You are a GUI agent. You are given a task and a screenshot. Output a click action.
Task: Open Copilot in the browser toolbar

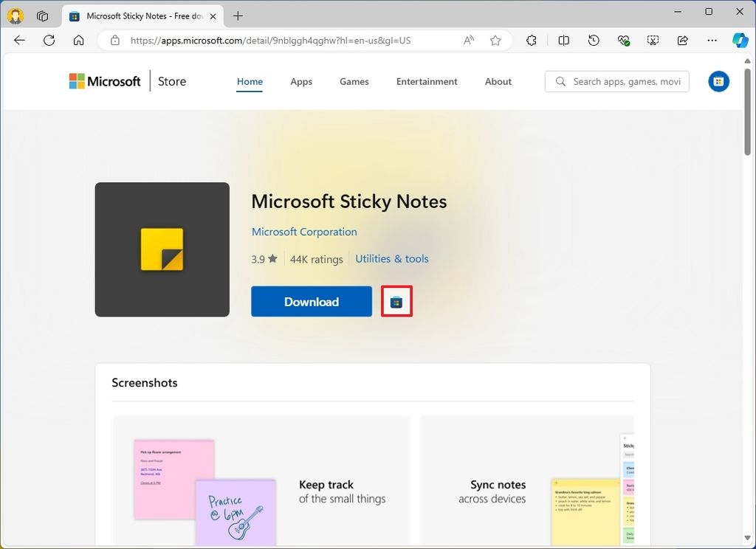740,41
